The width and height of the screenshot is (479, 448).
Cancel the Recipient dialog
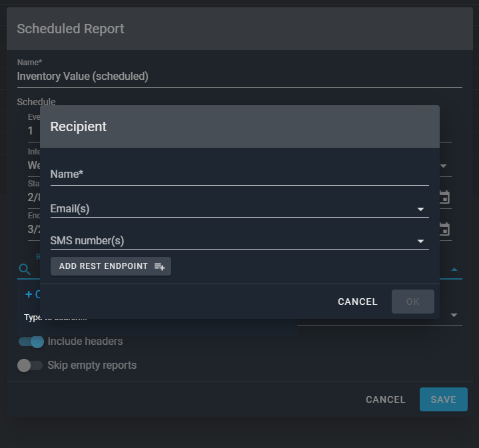[x=357, y=302]
